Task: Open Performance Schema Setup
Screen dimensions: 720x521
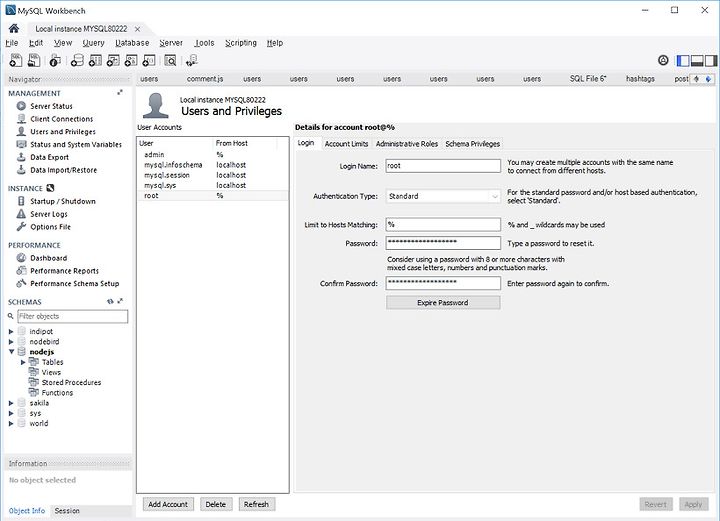Action: (x=74, y=284)
